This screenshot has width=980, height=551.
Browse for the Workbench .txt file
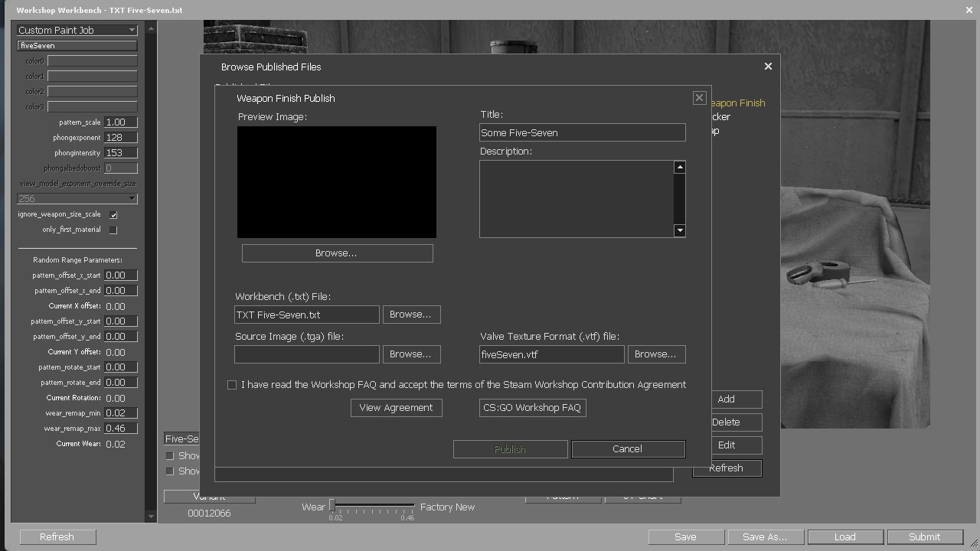coord(411,315)
